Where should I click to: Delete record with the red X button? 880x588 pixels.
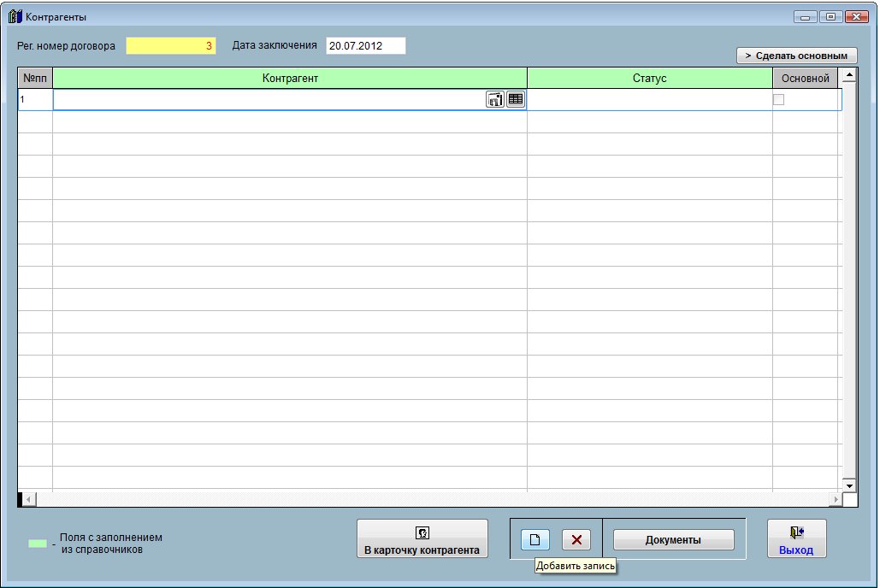click(576, 540)
